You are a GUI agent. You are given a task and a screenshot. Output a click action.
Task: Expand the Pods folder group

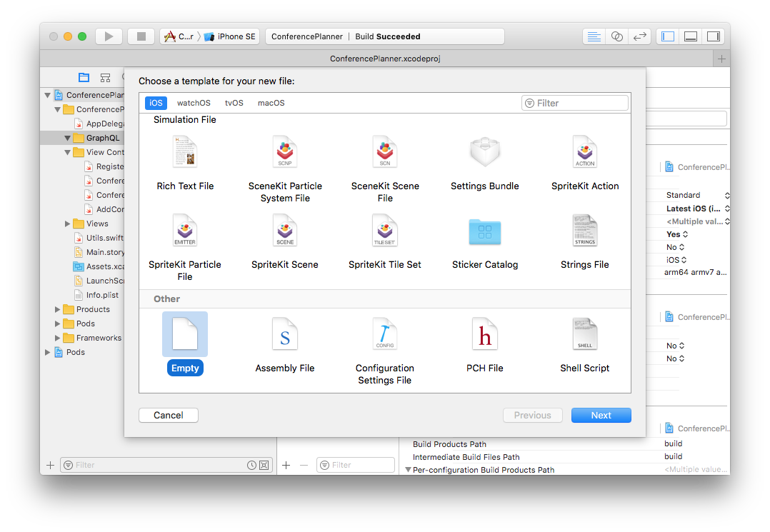coord(57,323)
